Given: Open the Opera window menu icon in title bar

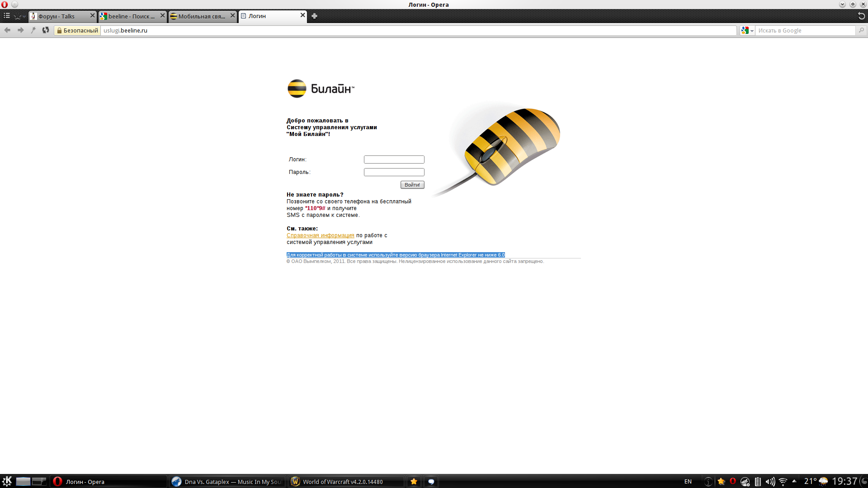Looking at the screenshot, I should [x=5, y=5].
